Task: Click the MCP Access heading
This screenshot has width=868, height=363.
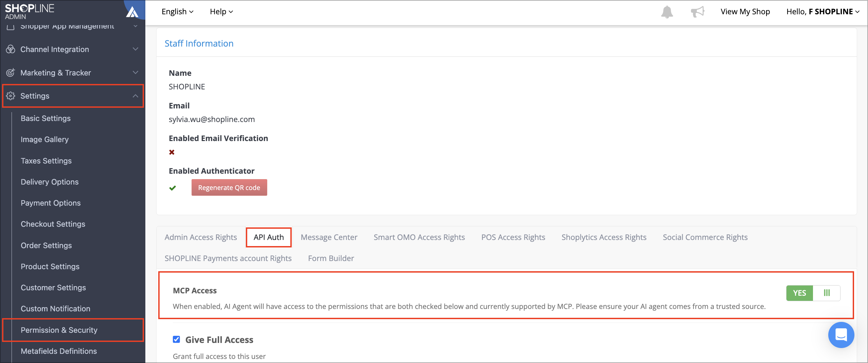Action: (195, 291)
